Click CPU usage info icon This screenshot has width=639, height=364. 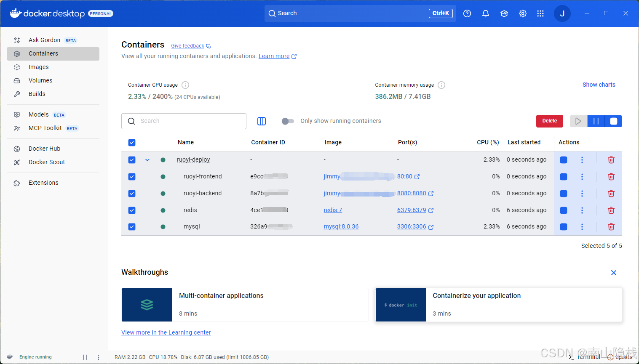click(x=185, y=85)
